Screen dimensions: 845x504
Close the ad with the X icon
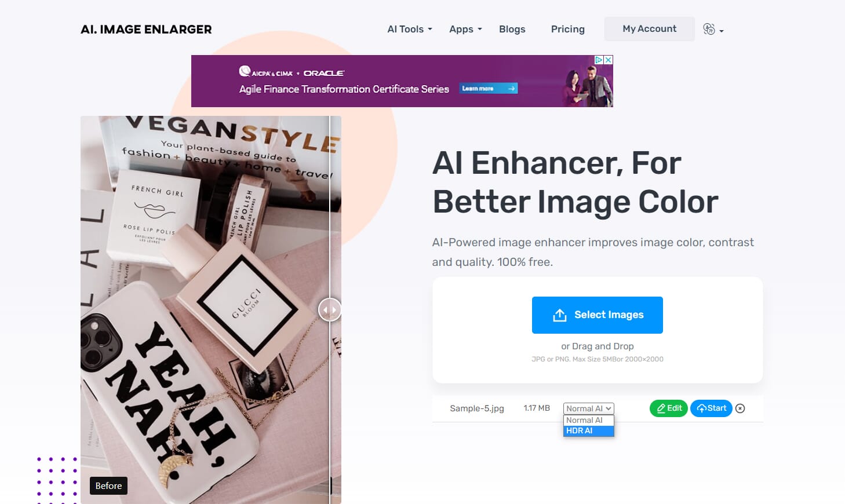(x=609, y=60)
